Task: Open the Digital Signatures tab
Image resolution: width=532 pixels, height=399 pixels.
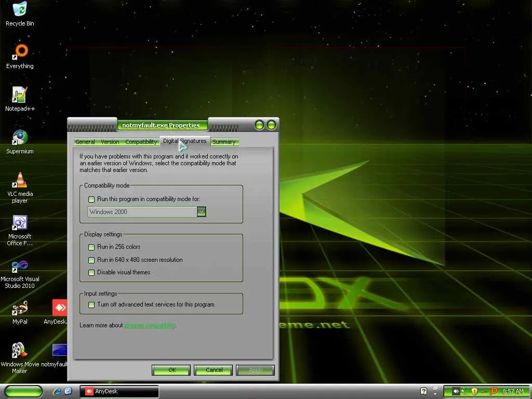Action: tap(184, 141)
